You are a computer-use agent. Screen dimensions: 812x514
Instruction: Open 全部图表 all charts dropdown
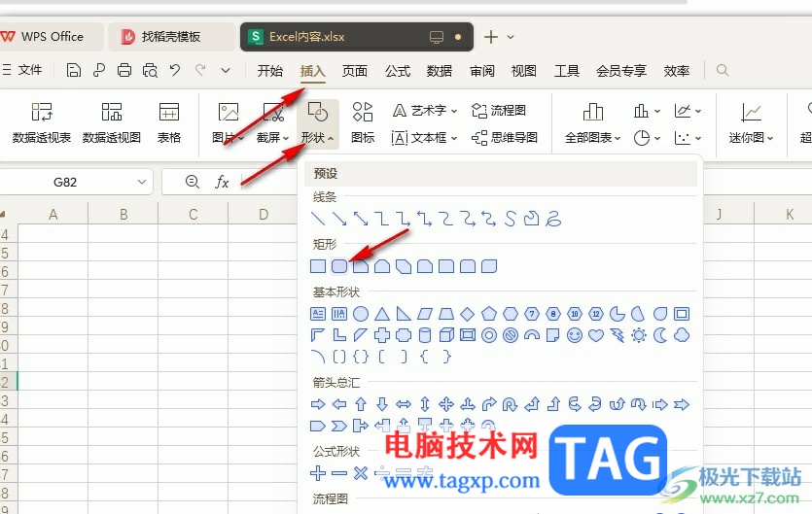[592, 122]
